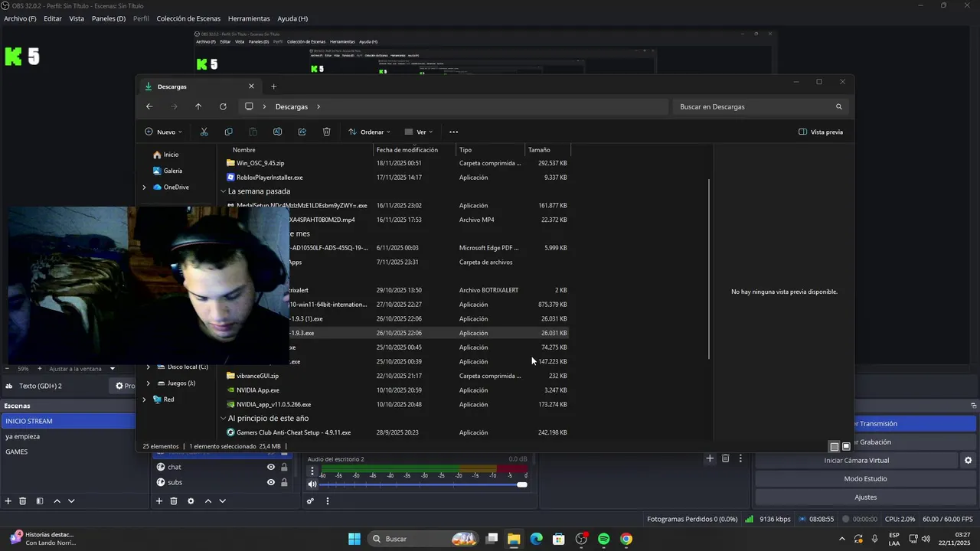Collapse the La semana pasada group
Screen dimensions: 980x551
[223, 191]
